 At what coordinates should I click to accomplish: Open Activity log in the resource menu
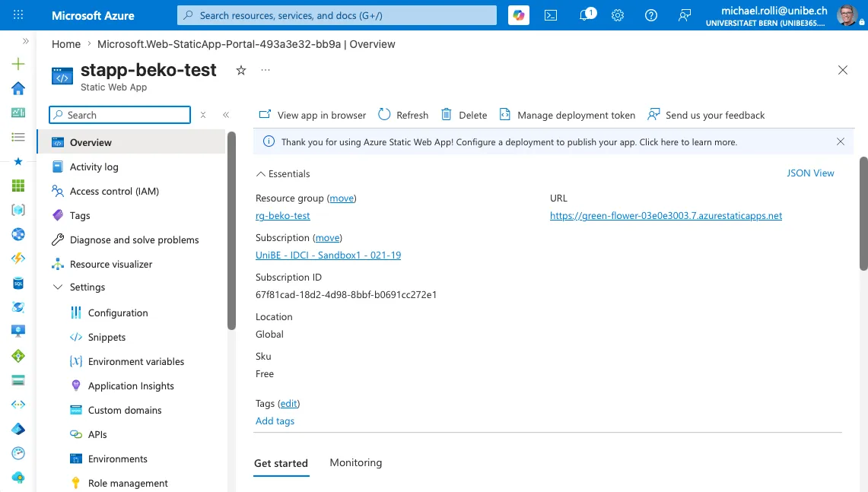click(x=132, y=167)
